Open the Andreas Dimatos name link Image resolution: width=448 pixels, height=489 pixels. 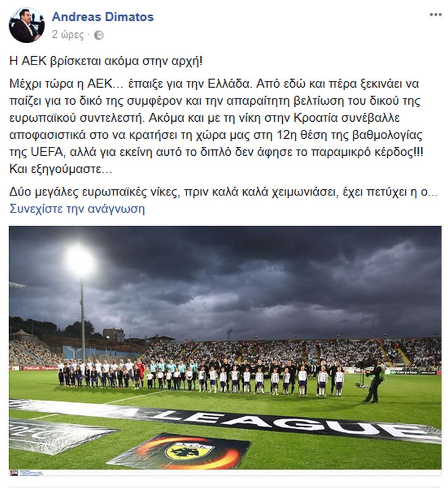click(x=103, y=16)
